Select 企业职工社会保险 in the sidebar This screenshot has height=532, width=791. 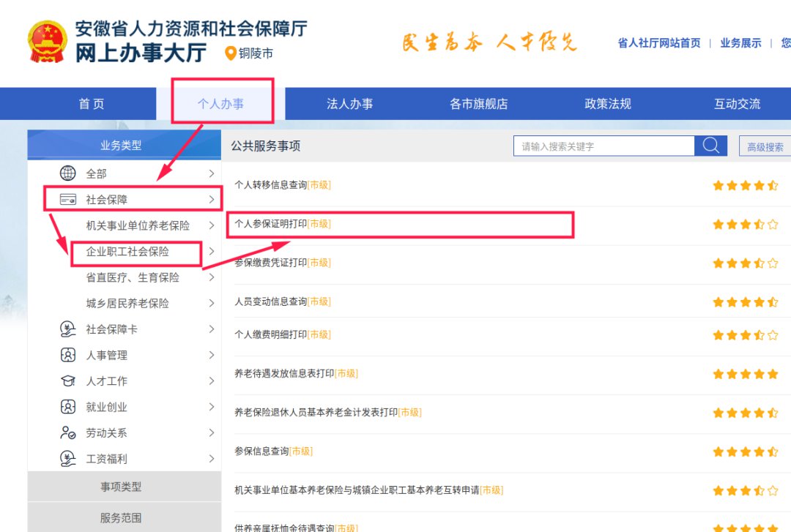[127, 252]
